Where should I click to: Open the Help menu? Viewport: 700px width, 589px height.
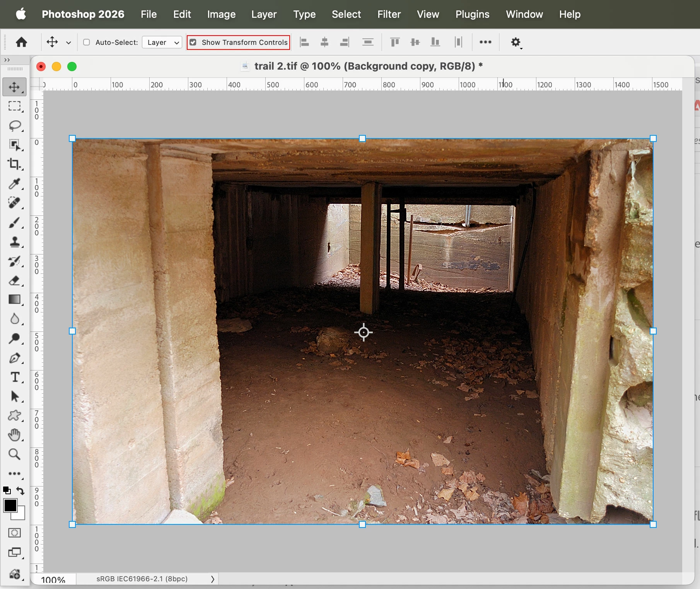click(570, 14)
